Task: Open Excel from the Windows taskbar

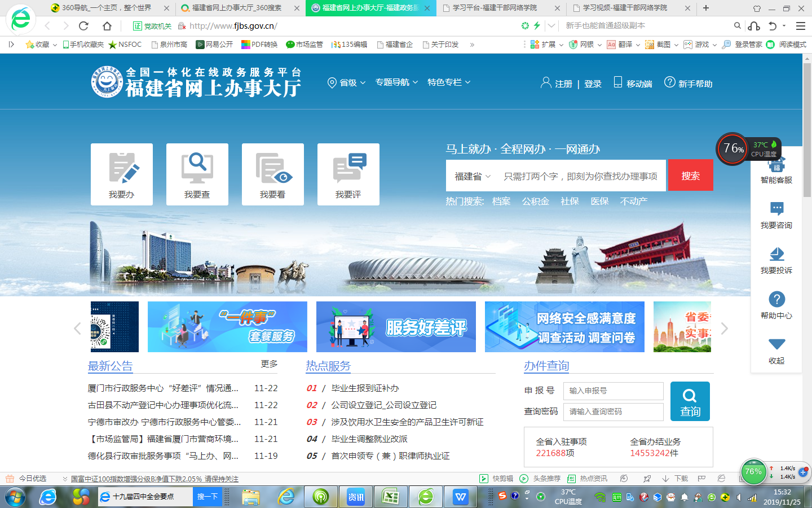Action: 390,497
